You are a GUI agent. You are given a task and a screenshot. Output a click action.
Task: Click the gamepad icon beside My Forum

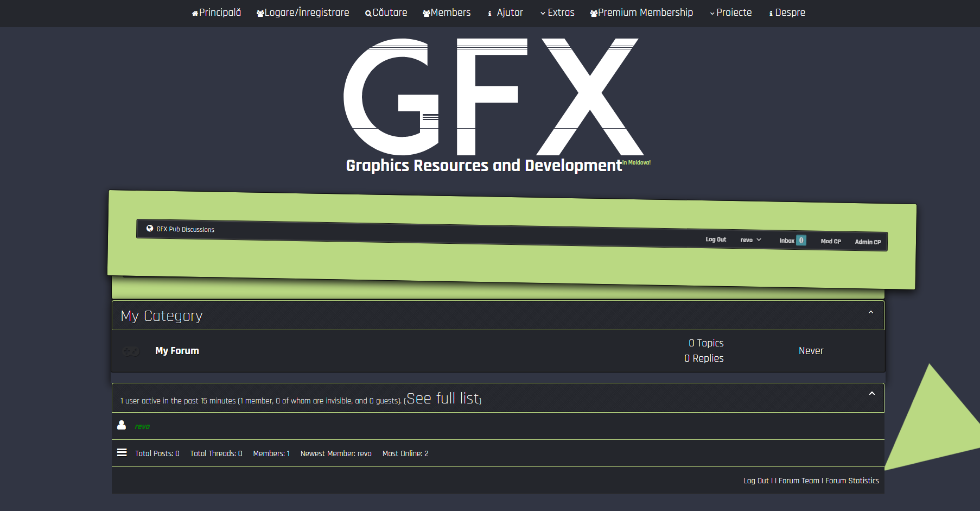(x=131, y=351)
